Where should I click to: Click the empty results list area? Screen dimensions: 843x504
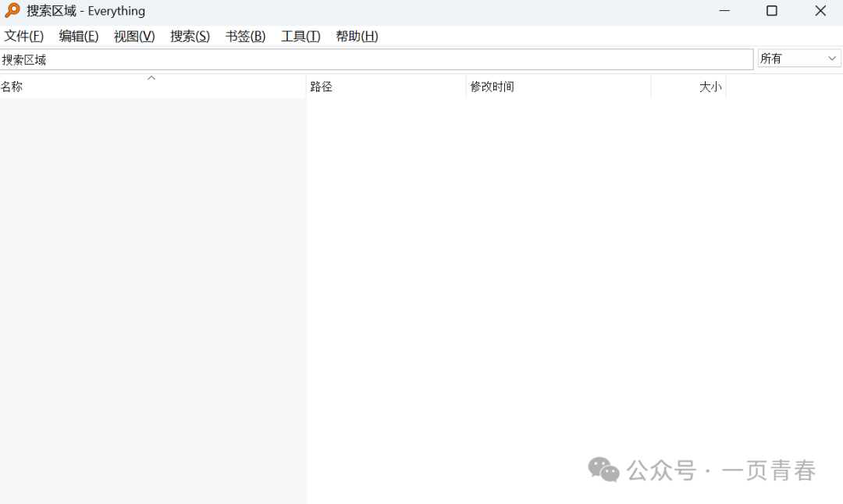(468, 273)
